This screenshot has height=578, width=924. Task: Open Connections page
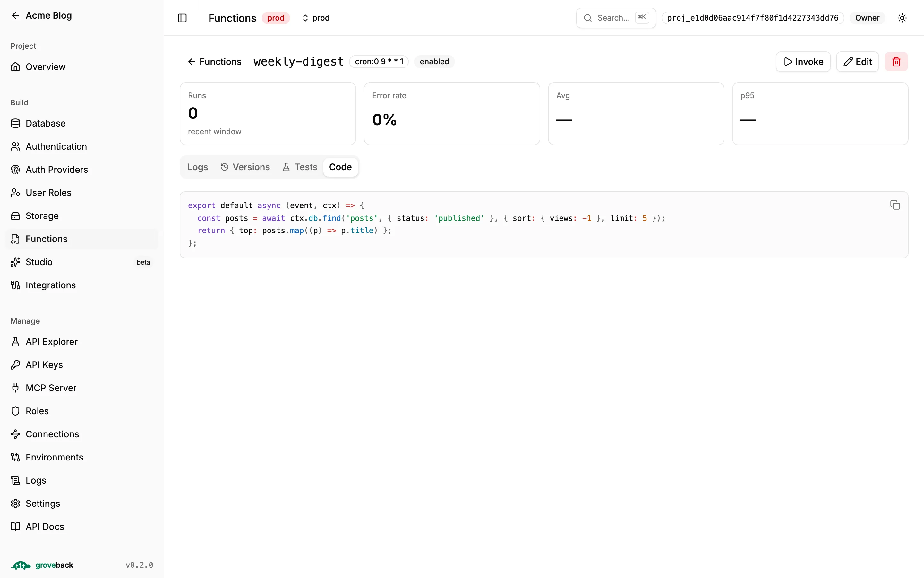(x=82, y=434)
